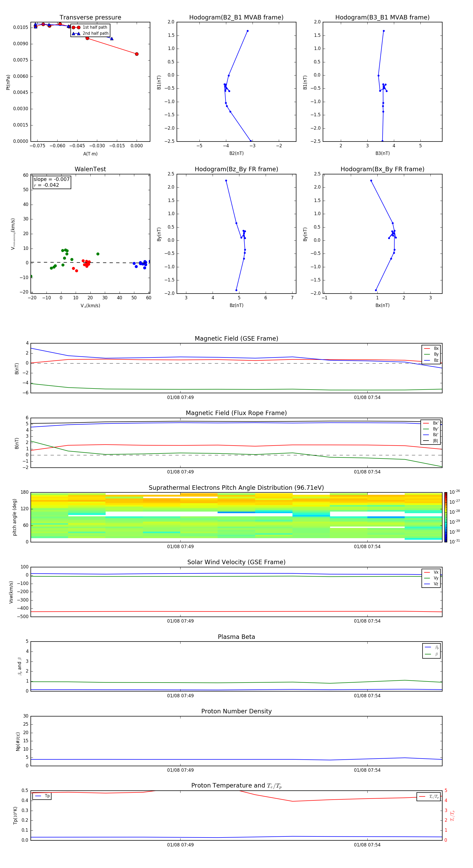The height and width of the screenshot is (868, 473).
Task: Click 'Magnetic Field (GSE Frame)' title
Action: (x=236, y=339)
